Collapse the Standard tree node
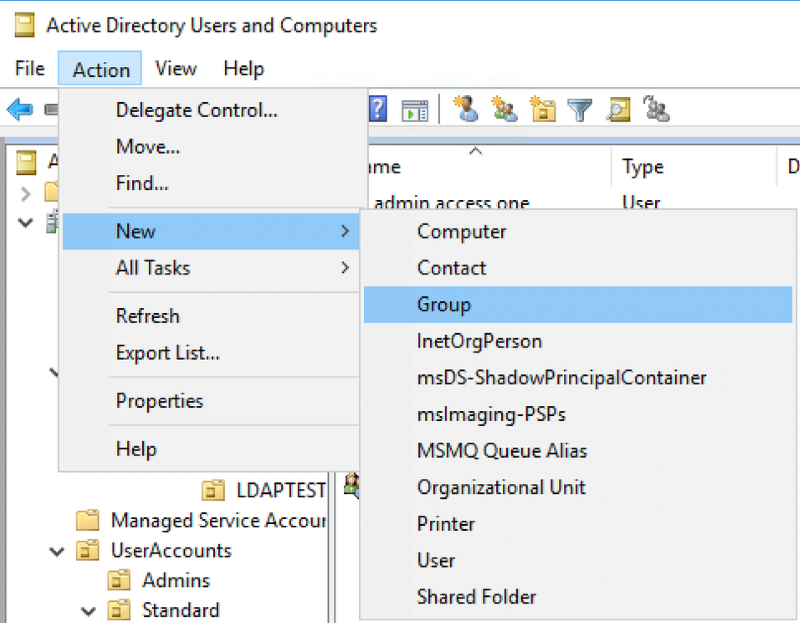Viewport: 800px width, 623px height. click(88, 611)
